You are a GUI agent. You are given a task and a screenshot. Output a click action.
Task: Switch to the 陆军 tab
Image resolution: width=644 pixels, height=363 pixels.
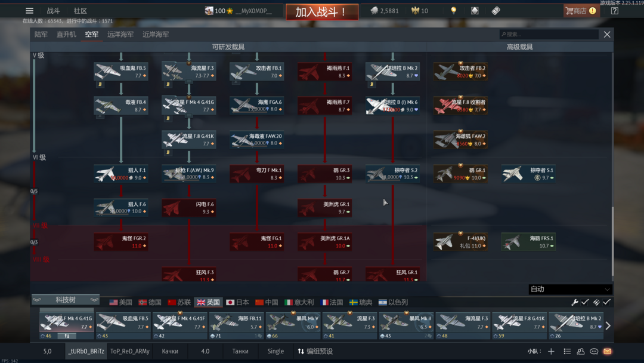(41, 35)
